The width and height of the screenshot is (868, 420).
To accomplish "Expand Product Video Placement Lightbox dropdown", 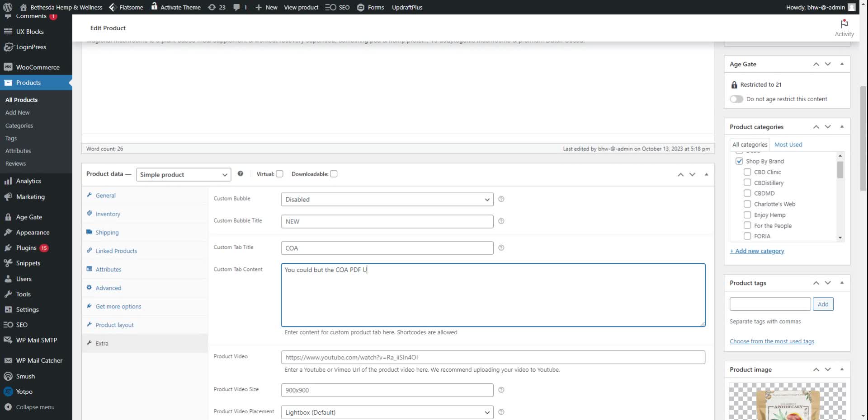I will 387,412.
